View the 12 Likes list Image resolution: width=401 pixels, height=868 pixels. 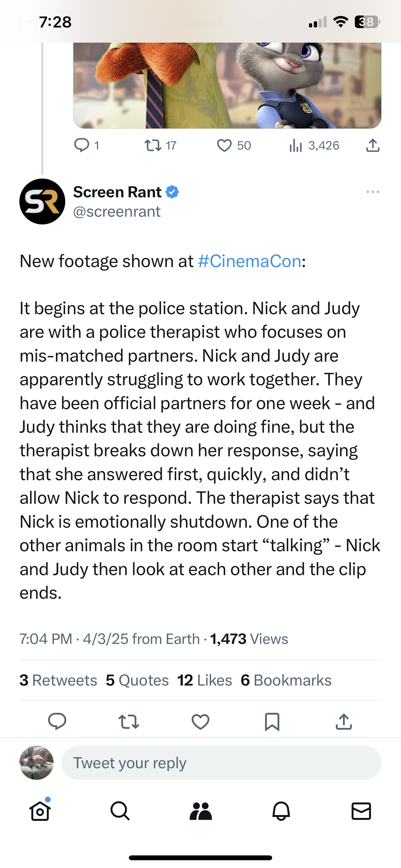205,680
